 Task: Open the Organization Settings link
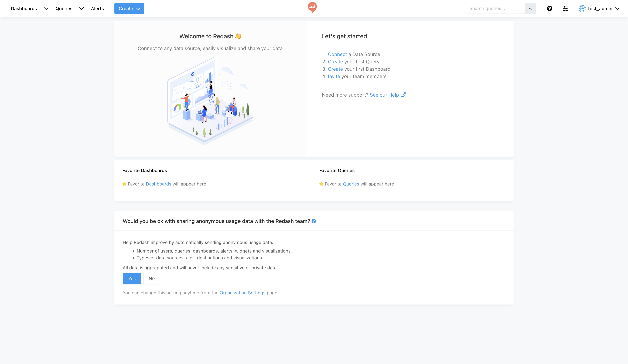242,293
